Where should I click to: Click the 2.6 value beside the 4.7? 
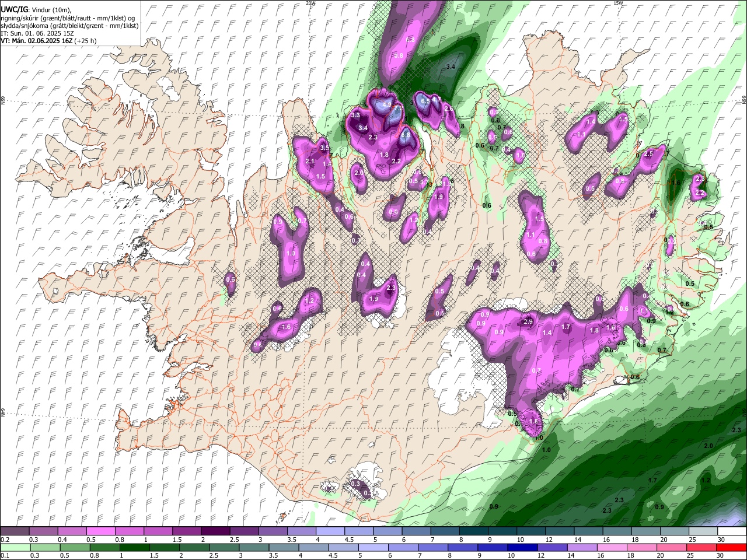449,109
